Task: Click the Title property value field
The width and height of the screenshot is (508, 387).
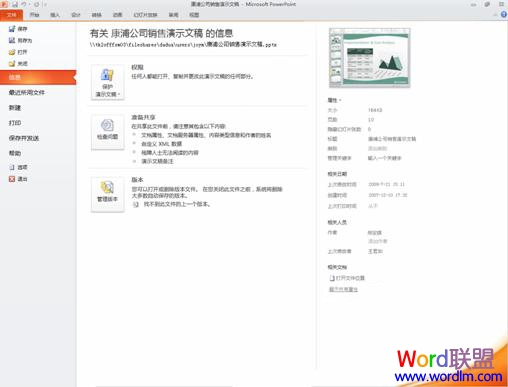Action: [x=392, y=139]
